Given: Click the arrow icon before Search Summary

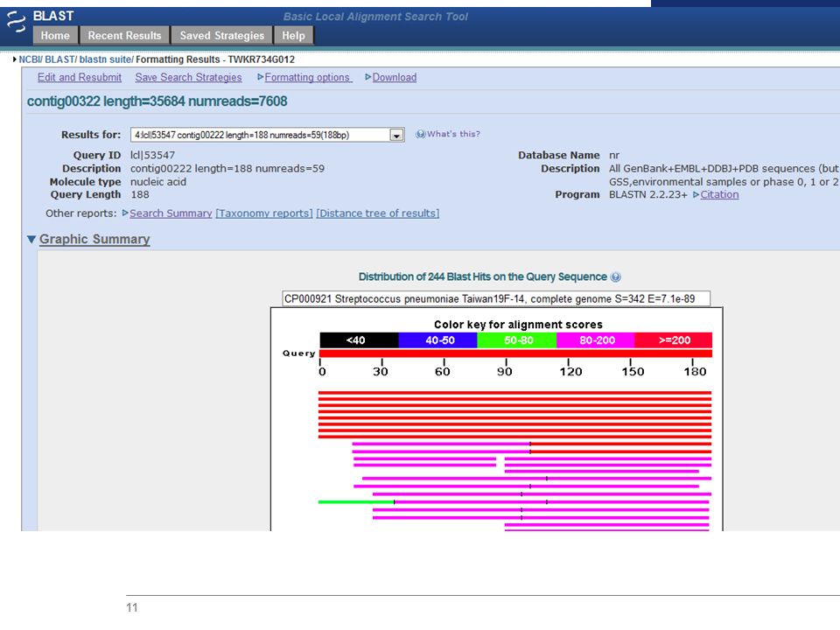Looking at the screenshot, I should click(125, 213).
